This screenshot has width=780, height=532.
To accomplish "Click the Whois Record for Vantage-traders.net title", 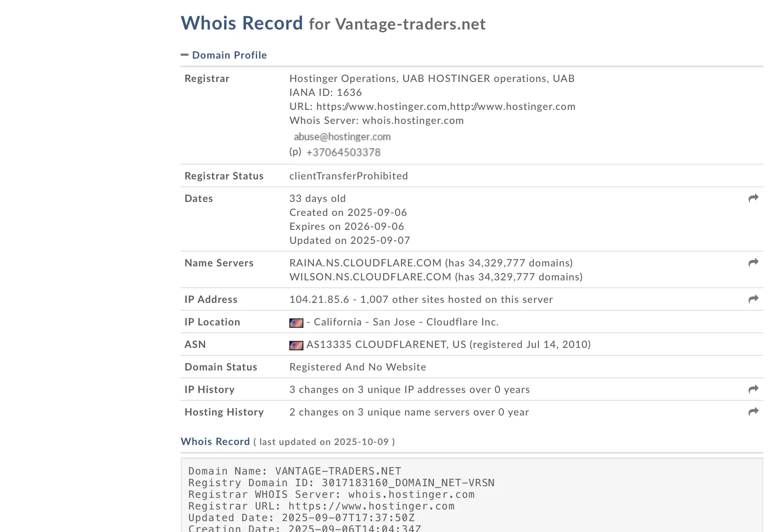I will tap(333, 24).
